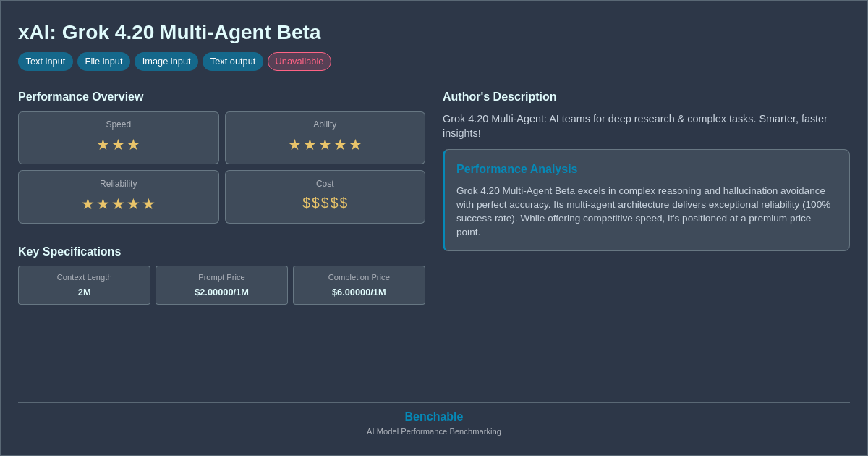Click the Performance Analysis heading

coord(517,169)
